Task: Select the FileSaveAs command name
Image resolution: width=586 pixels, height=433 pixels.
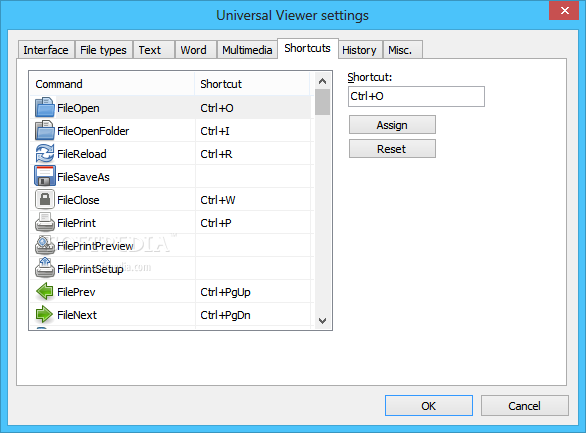Action: 83,177
